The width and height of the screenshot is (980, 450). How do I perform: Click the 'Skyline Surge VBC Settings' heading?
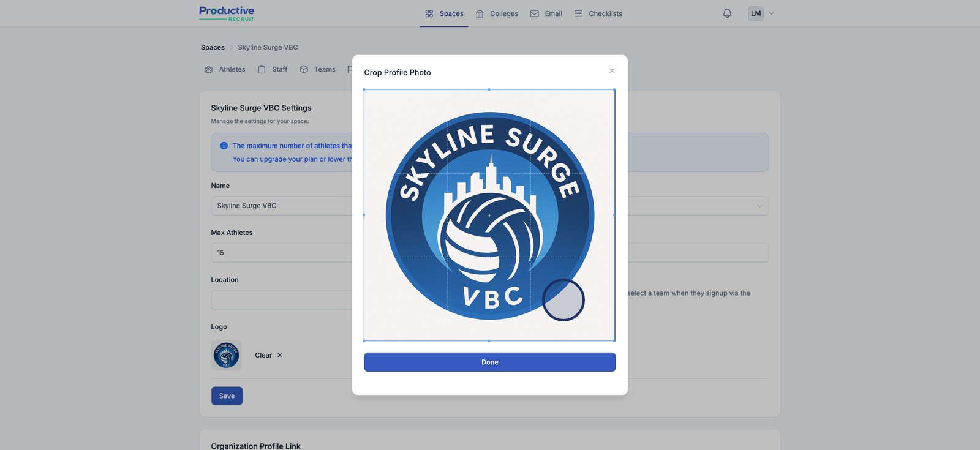click(261, 108)
